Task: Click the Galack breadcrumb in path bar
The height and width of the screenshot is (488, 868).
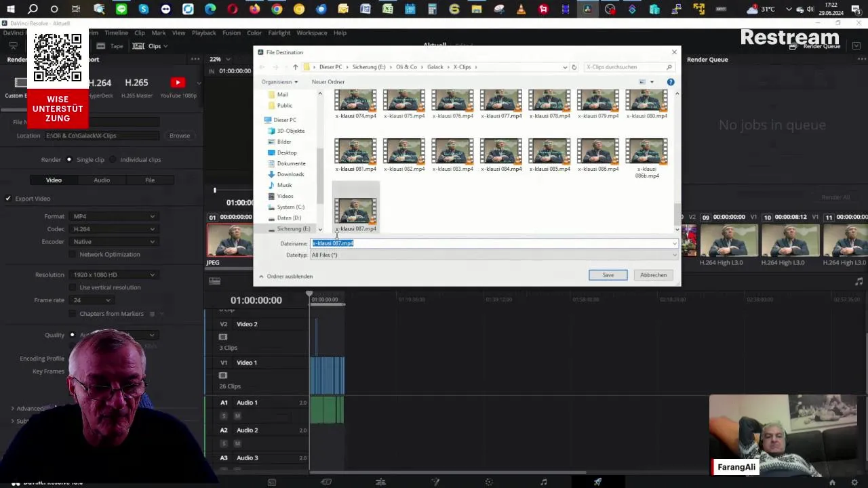Action: 435,67
